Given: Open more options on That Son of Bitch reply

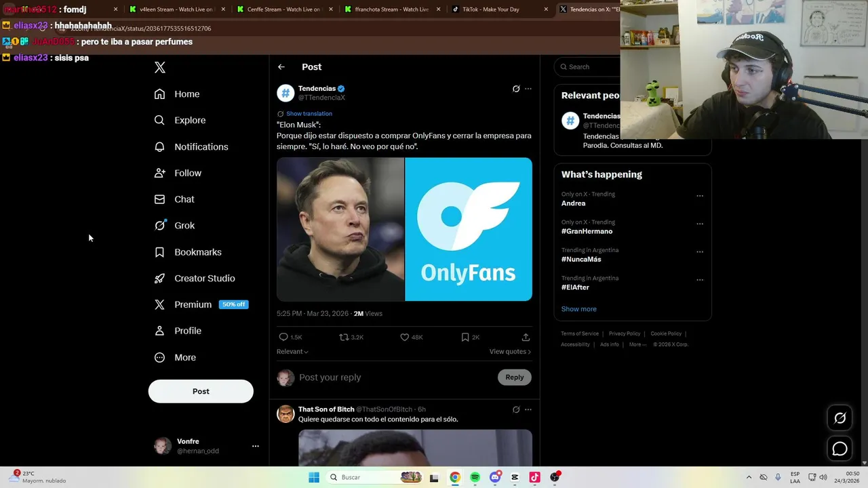Looking at the screenshot, I should coord(528,409).
